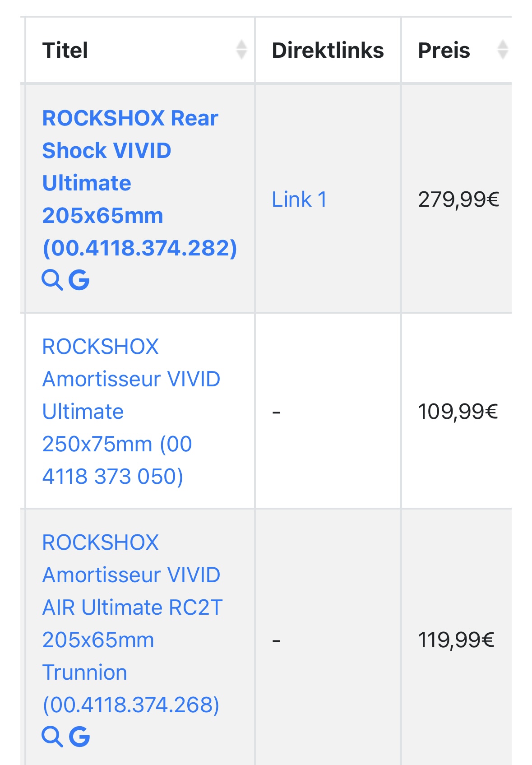Click descending down arrow in Titel header
The image size is (532, 765).
[242, 55]
